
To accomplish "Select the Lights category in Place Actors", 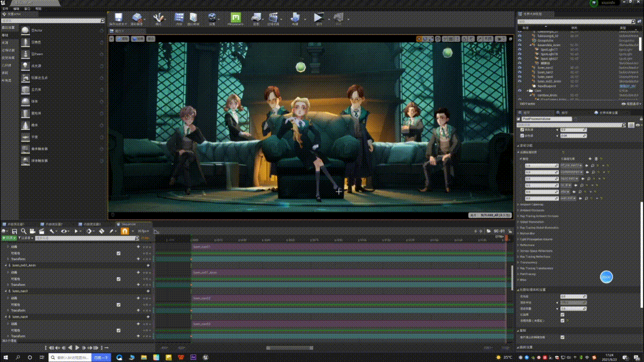I will [x=5, y=42].
